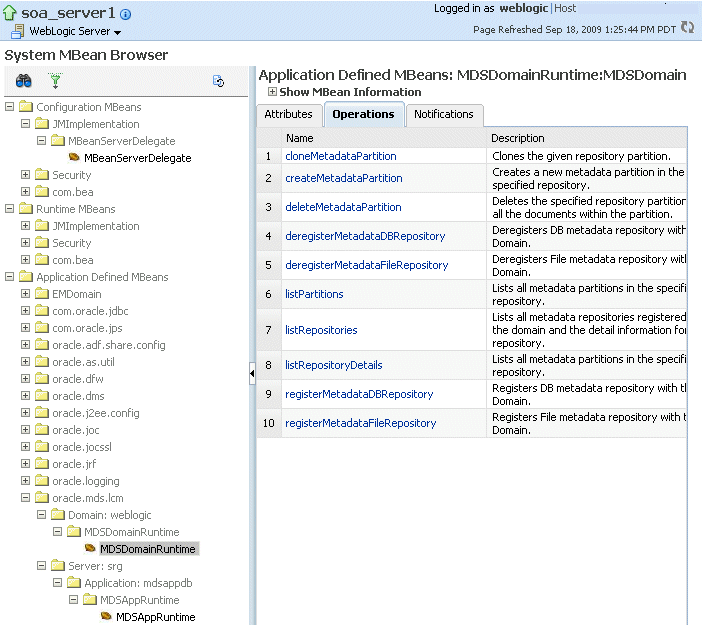
Task: Click the oracle.logging folder icon
Action: pos(42,480)
